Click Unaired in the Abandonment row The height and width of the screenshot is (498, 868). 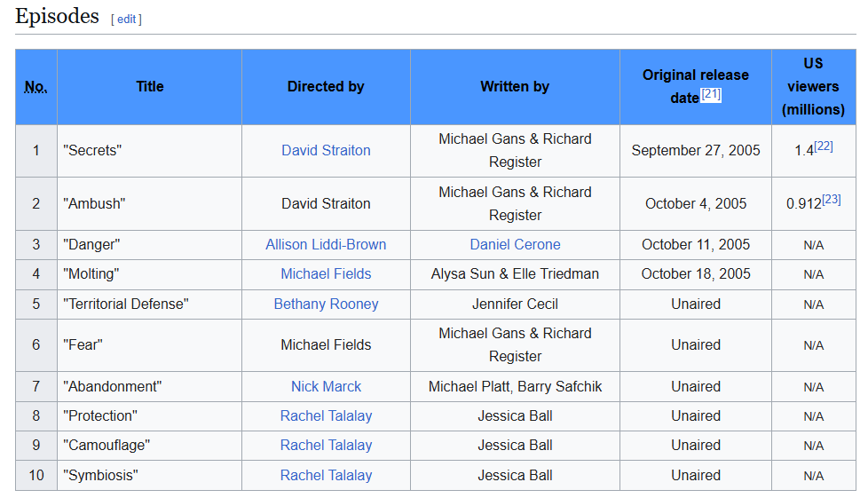click(695, 386)
